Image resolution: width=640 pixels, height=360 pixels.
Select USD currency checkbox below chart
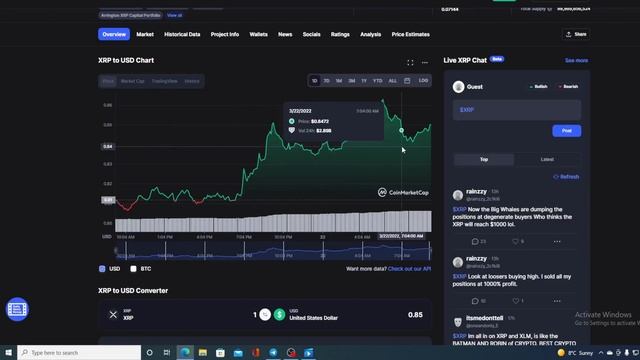pyautogui.click(x=102, y=269)
